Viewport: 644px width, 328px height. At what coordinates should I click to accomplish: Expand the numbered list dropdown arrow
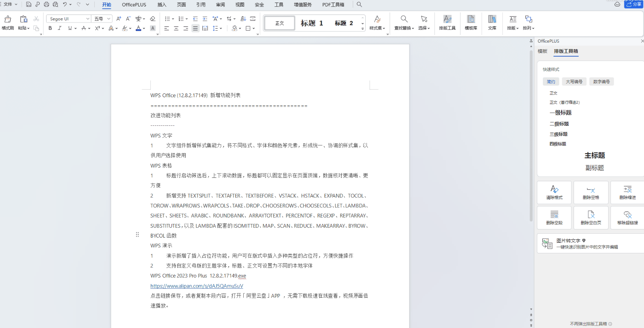click(186, 19)
